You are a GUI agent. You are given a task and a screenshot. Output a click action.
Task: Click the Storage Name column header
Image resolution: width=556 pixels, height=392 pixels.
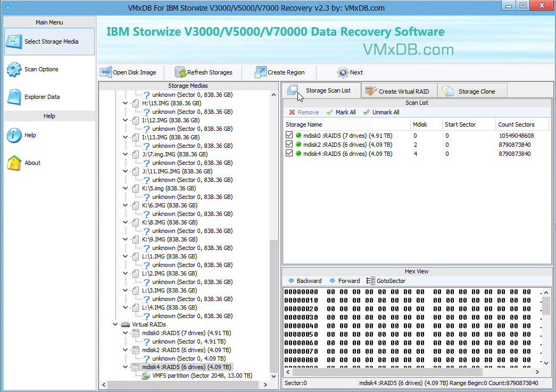coord(346,125)
